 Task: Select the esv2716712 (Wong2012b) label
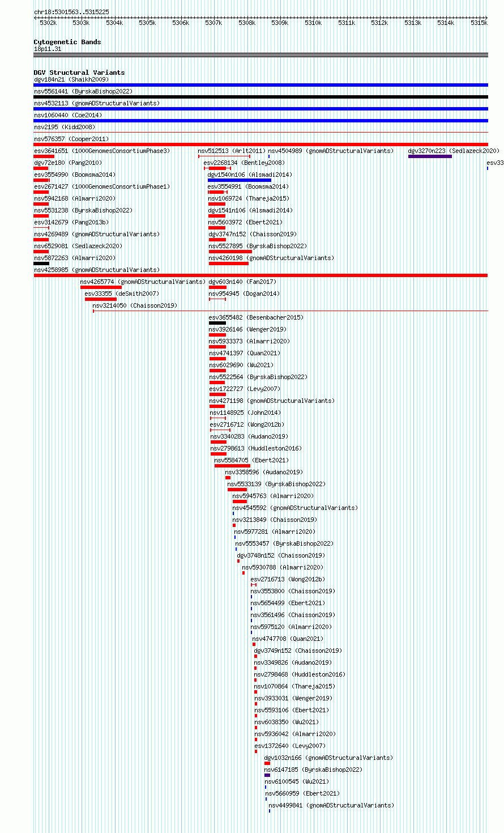247,424
